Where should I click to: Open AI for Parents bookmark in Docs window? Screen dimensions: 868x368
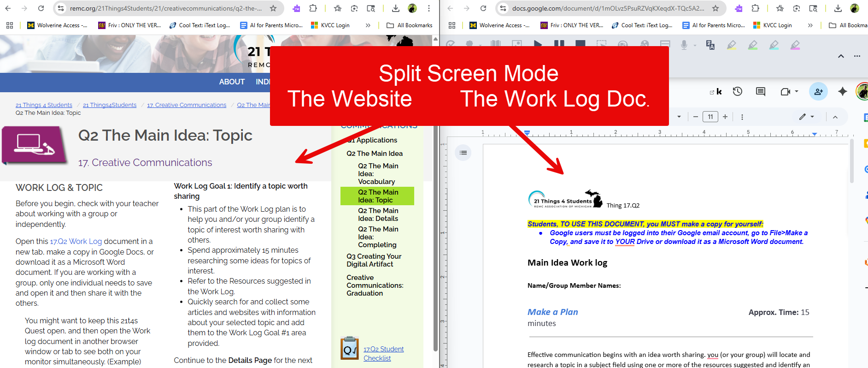point(714,25)
